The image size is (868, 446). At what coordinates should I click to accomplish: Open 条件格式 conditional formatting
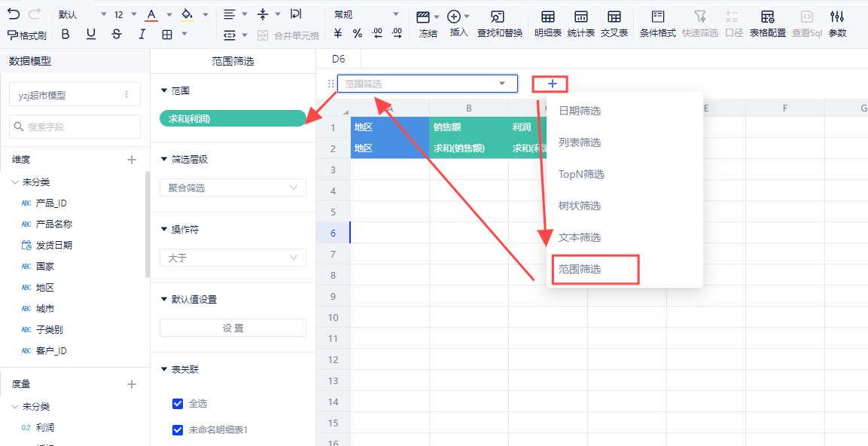(x=657, y=24)
